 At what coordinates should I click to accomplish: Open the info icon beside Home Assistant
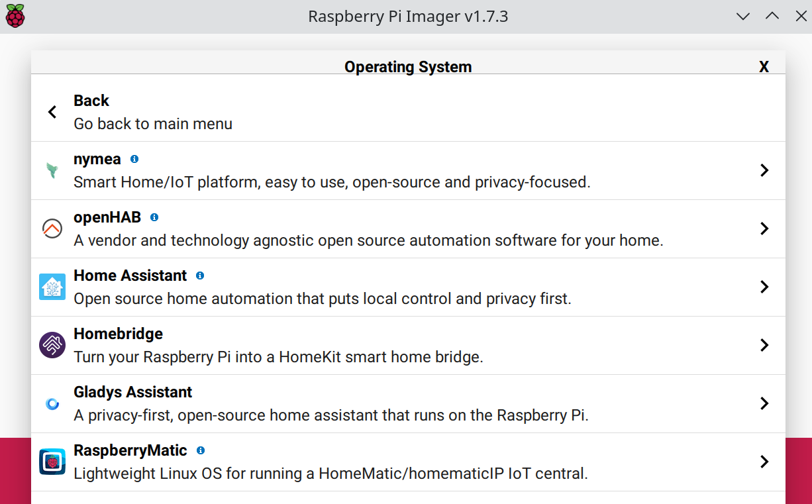(x=200, y=276)
